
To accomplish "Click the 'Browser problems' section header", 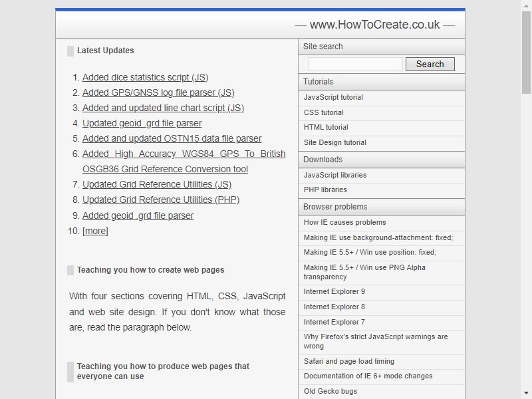I will pyautogui.click(x=382, y=207).
